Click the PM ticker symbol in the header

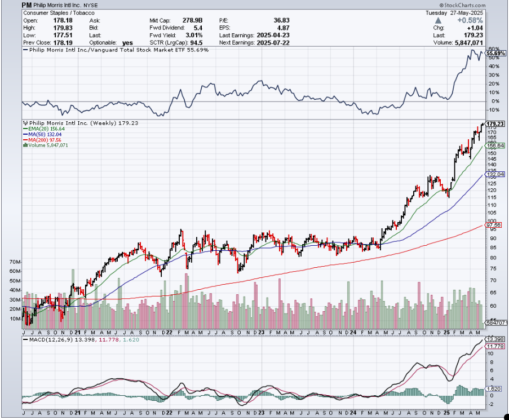pyautogui.click(x=26, y=5)
